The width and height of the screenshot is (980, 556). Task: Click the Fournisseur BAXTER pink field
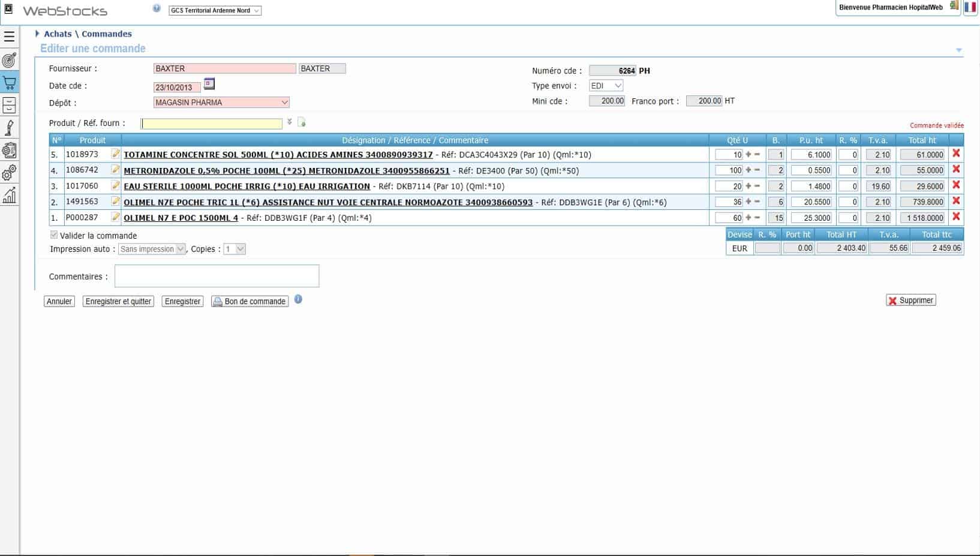tap(225, 68)
